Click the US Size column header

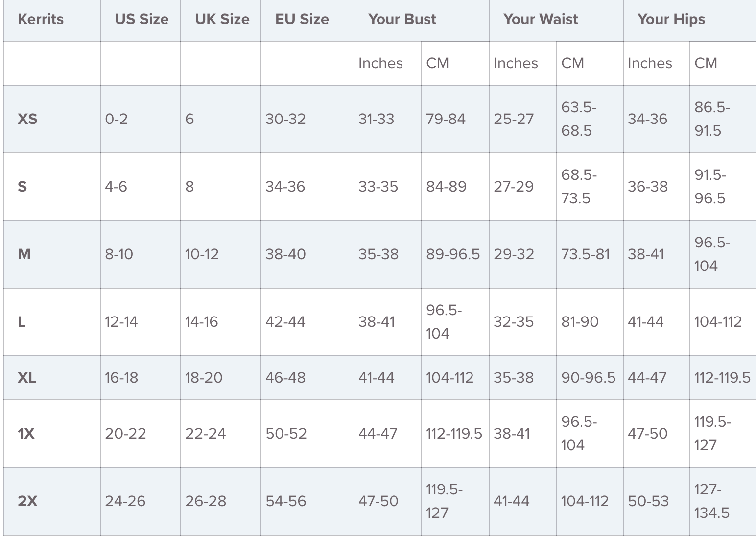point(142,19)
